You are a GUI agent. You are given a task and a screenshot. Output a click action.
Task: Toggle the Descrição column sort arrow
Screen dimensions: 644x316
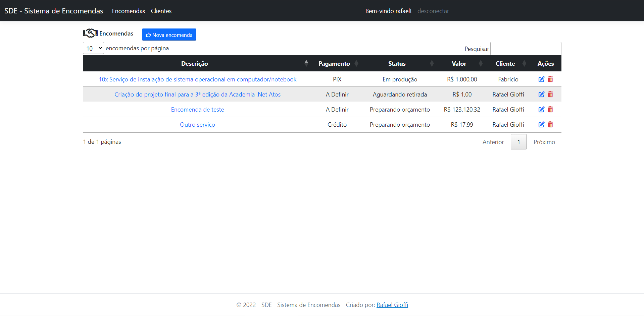306,63
